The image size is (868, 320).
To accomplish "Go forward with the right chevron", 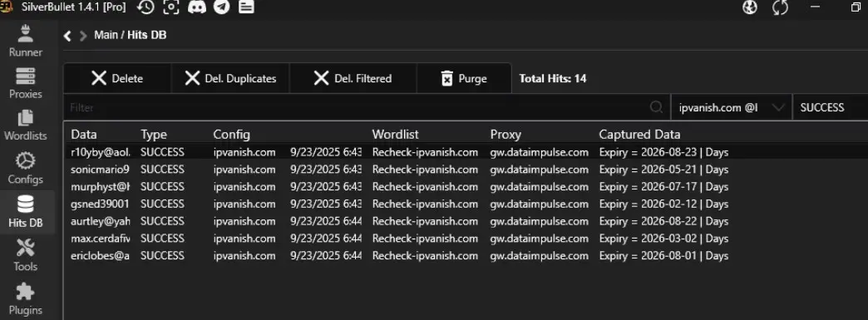I will (83, 36).
